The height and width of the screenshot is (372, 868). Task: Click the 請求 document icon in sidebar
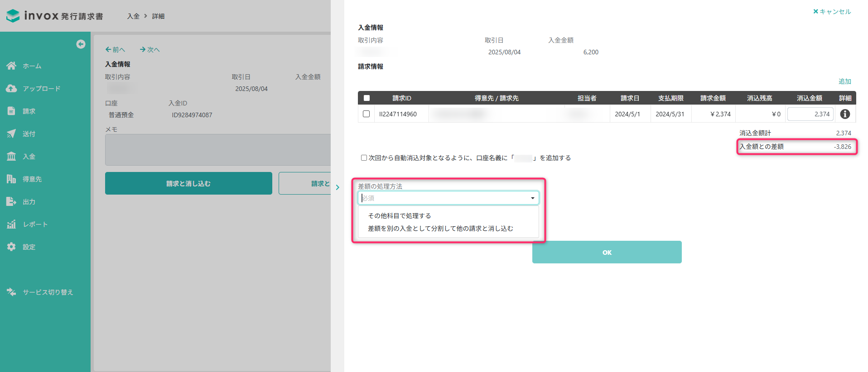pyautogui.click(x=11, y=111)
